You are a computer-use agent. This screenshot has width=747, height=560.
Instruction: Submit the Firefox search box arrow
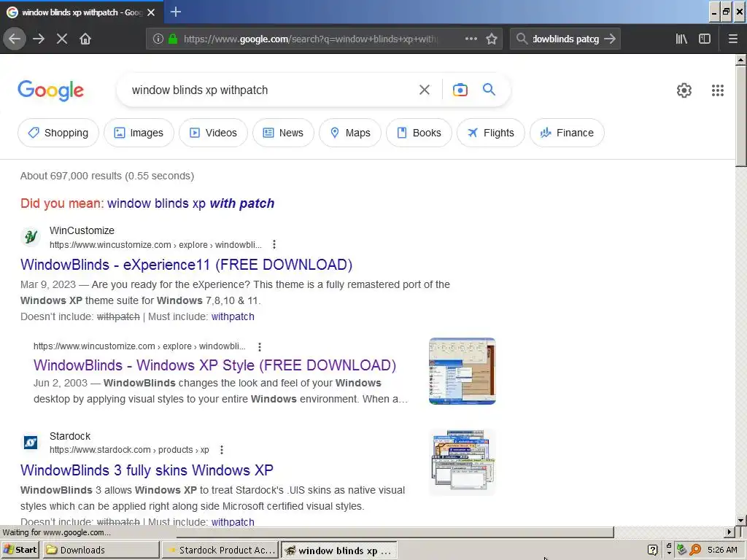pos(610,39)
